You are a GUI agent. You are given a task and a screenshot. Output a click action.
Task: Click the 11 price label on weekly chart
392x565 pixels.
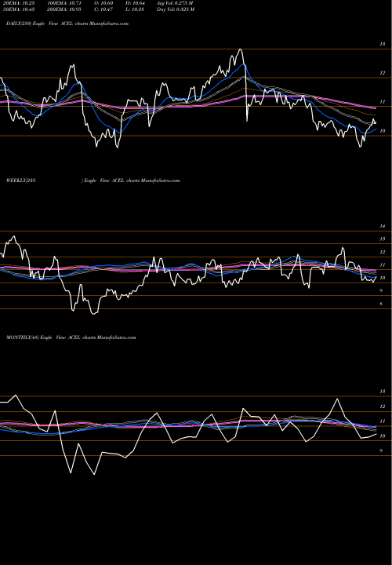coord(383,265)
